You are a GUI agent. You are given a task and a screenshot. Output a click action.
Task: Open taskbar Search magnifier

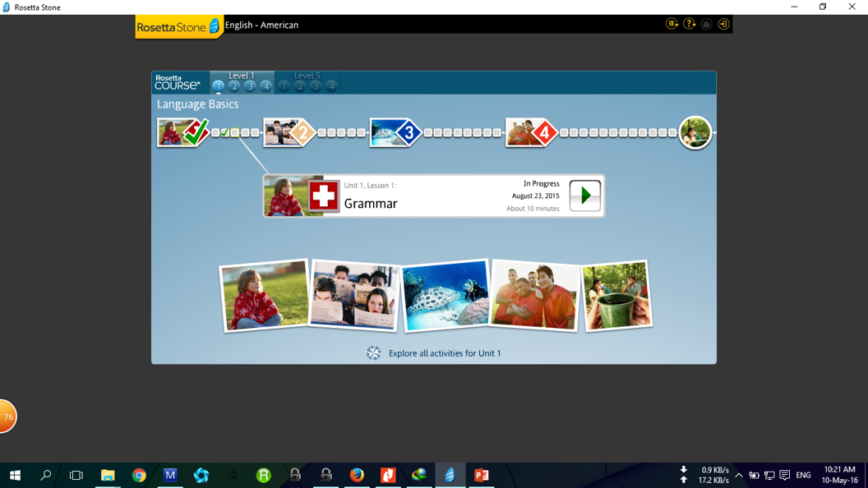click(46, 476)
